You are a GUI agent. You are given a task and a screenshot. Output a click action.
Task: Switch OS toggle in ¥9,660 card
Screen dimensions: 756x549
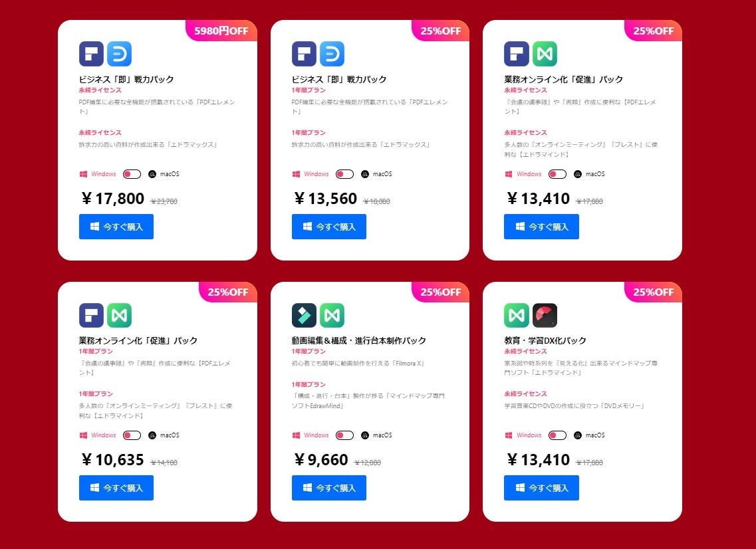pos(344,435)
